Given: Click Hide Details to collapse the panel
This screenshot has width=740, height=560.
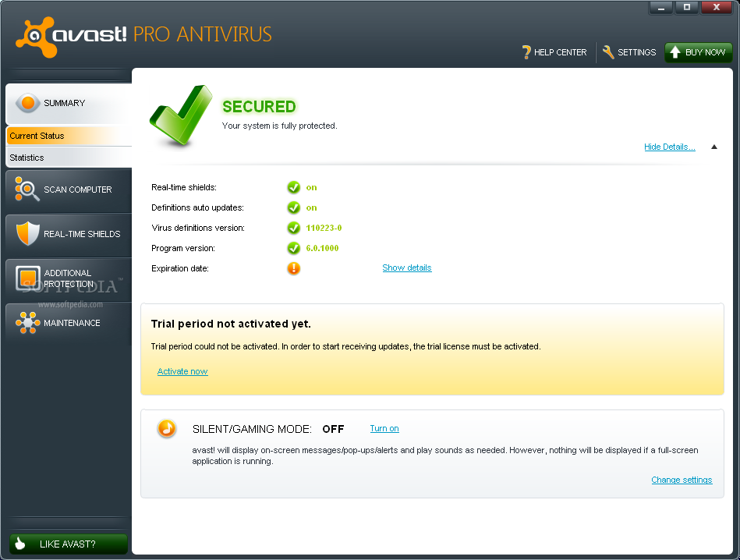Looking at the screenshot, I should pyautogui.click(x=669, y=147).
